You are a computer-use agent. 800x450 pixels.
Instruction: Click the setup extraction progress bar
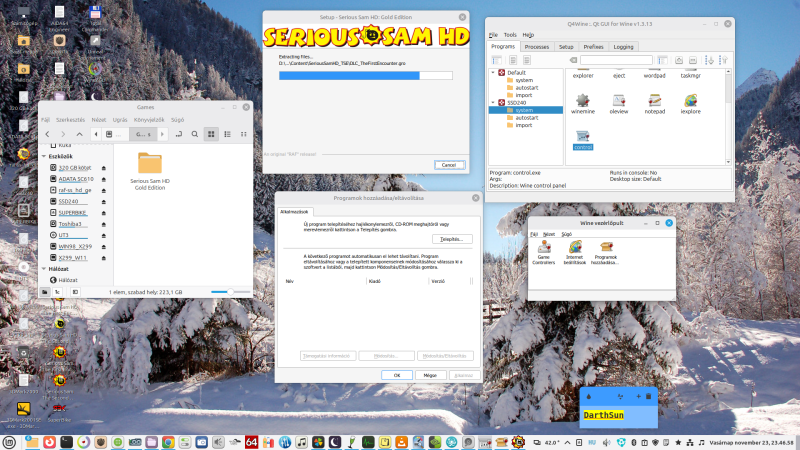coord(366,76)
